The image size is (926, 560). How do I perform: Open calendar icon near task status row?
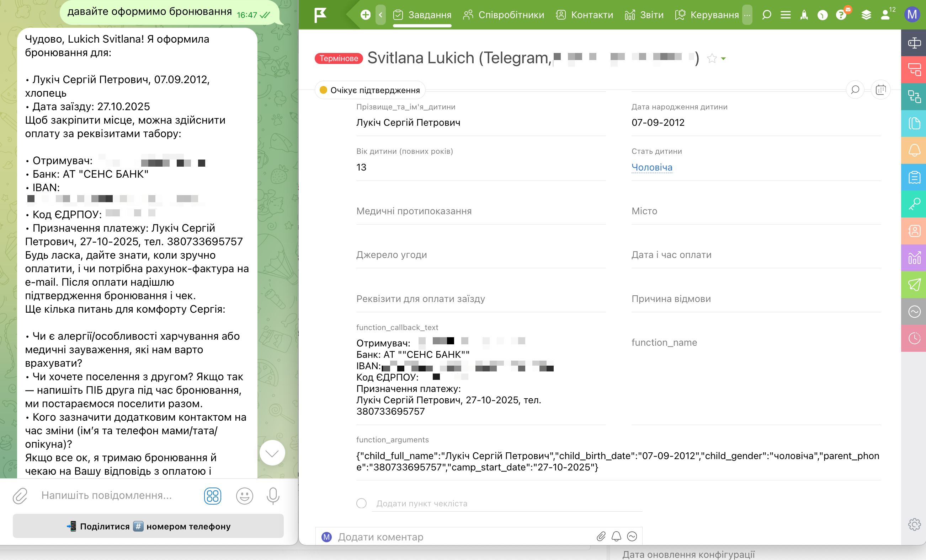click(880, 90)
